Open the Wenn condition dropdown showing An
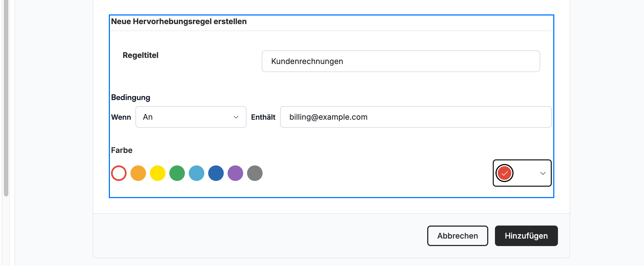The image size is (644, 266). click(x=191, y=117)
